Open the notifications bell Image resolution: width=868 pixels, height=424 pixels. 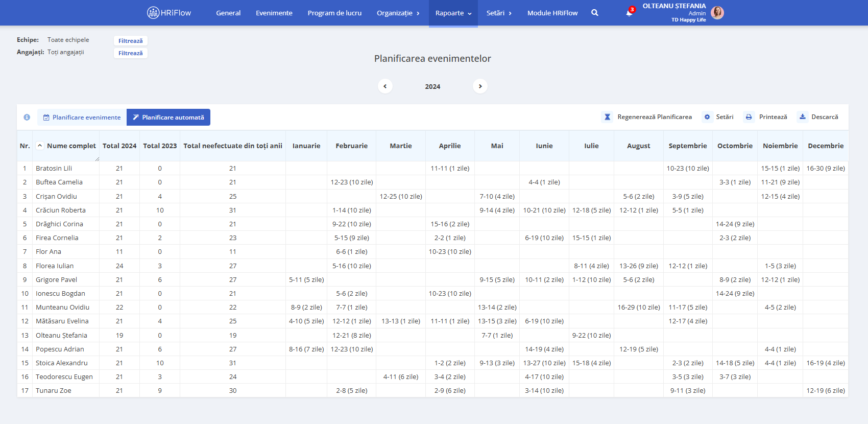pos(629,13)
